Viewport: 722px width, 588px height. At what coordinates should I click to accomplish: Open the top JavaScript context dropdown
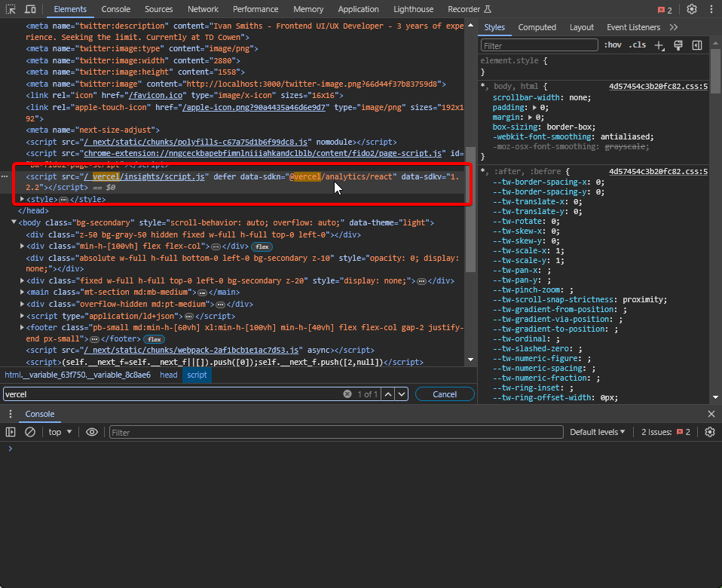[60, 432]
